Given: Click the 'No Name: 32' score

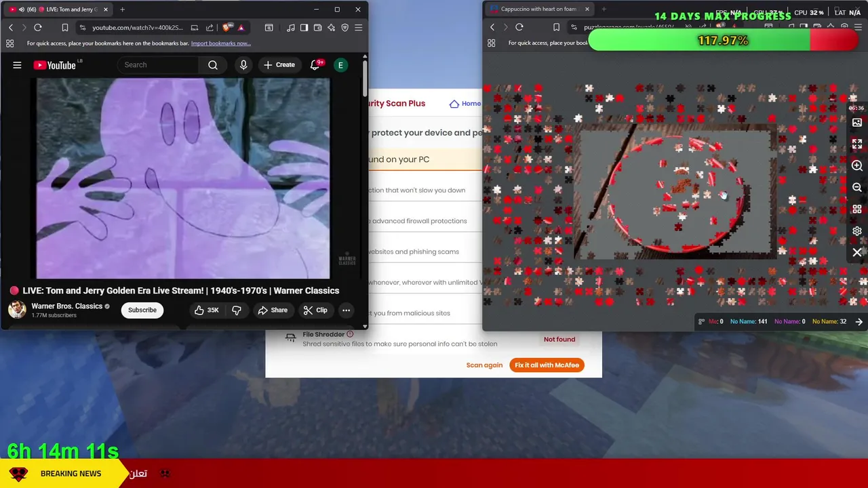Looking at the screenshot, I should (x=829, y=322).
